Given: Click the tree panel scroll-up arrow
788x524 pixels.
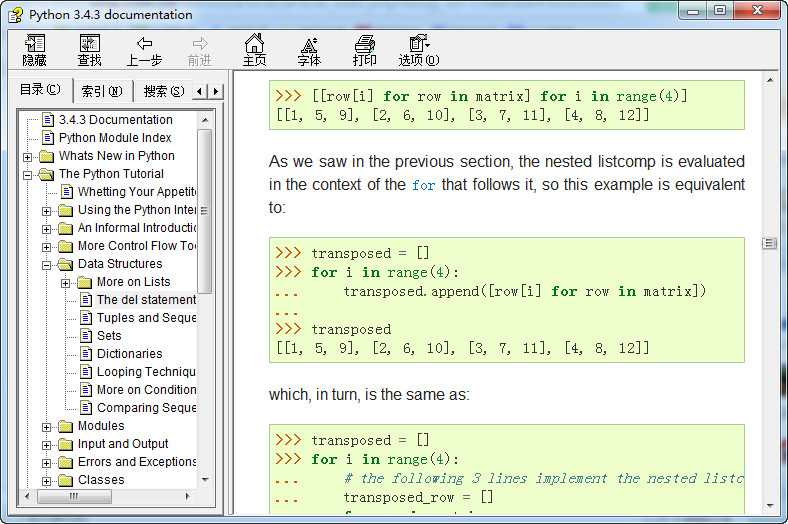Looking at the screenshot, I should coord(205,120).
